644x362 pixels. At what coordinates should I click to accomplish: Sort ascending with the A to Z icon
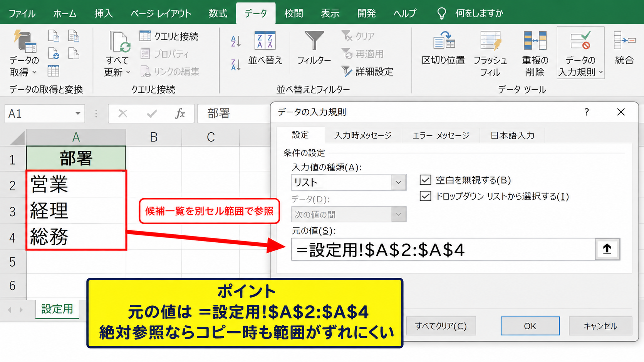pyautogui.click(x=236, y=41)
